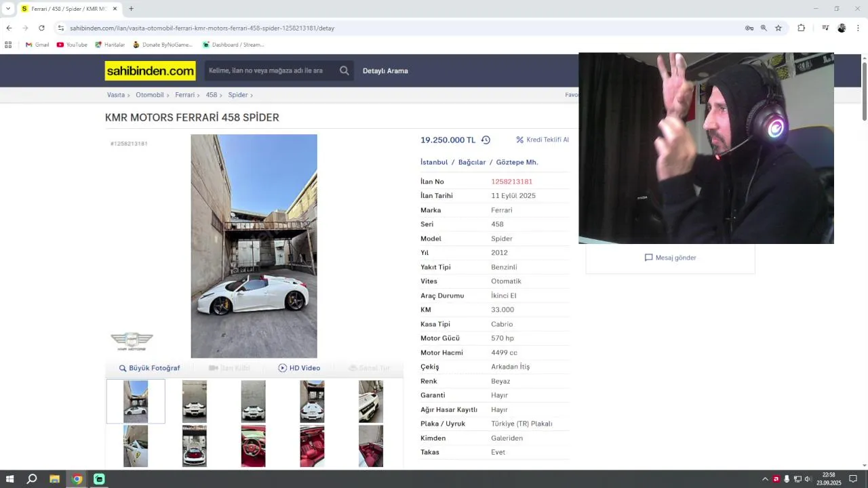Click main Ferrari photo
The height and width of the screenshot is (488, 868).
tap(254, 246)
